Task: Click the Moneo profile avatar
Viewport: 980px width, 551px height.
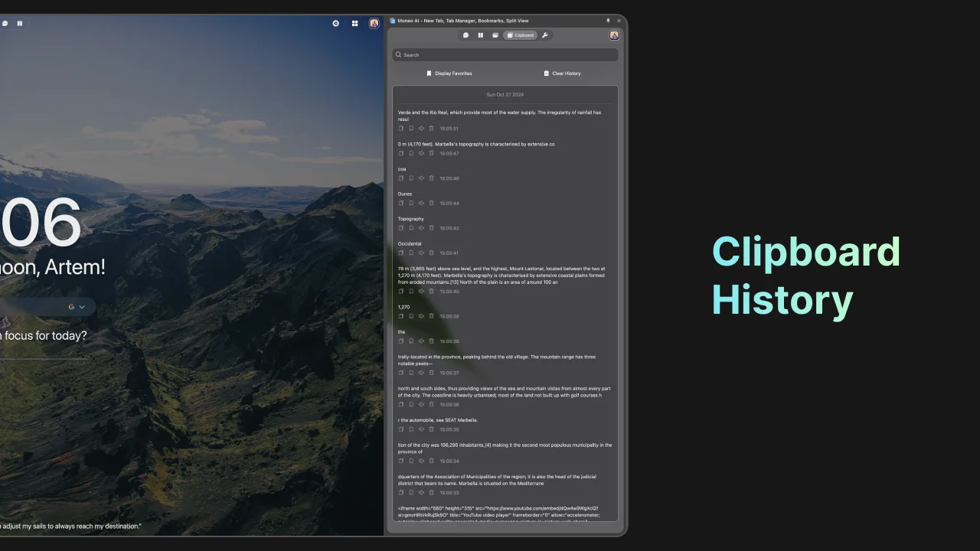Action: coord(614,35)
